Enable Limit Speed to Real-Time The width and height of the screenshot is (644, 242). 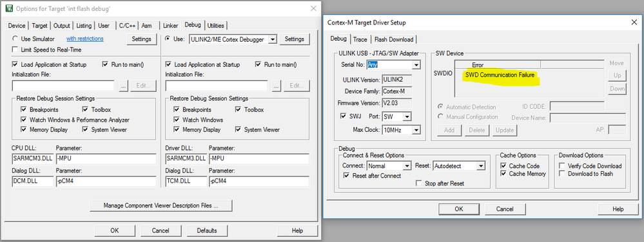pyautogui.click(x=15, y=50)
